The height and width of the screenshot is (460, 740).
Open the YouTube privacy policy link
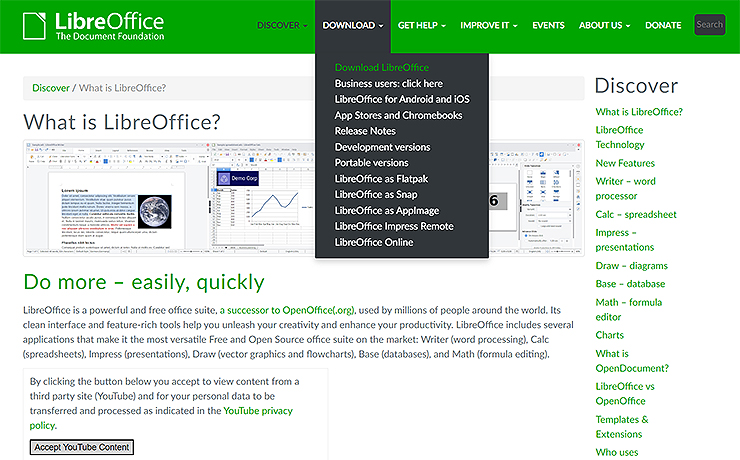pos(161,418)
